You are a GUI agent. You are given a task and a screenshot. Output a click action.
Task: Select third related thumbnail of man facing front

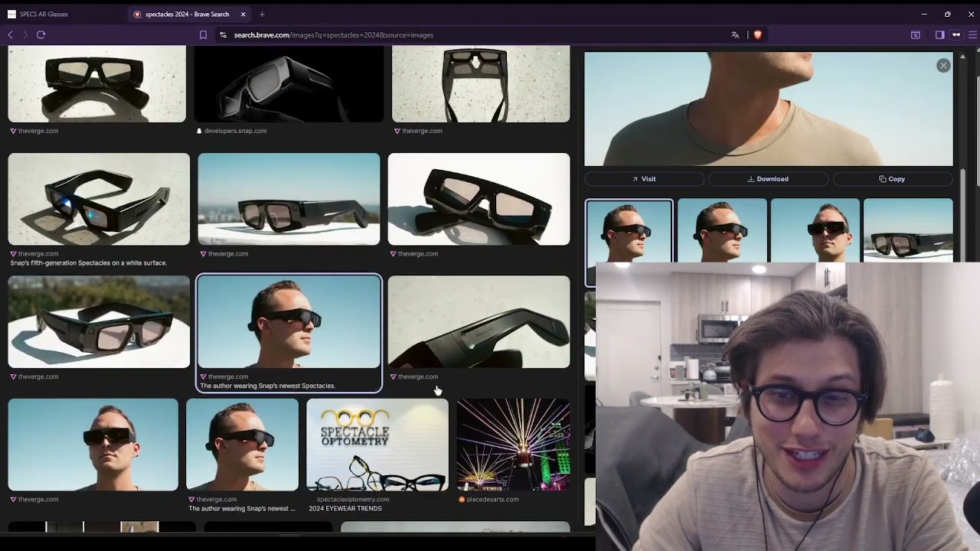(815, 230)
